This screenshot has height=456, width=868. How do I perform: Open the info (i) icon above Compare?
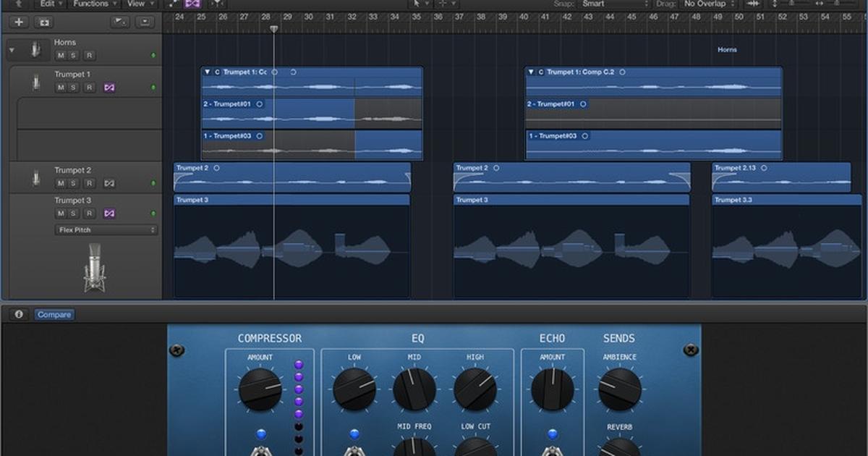tap(17, 314)
